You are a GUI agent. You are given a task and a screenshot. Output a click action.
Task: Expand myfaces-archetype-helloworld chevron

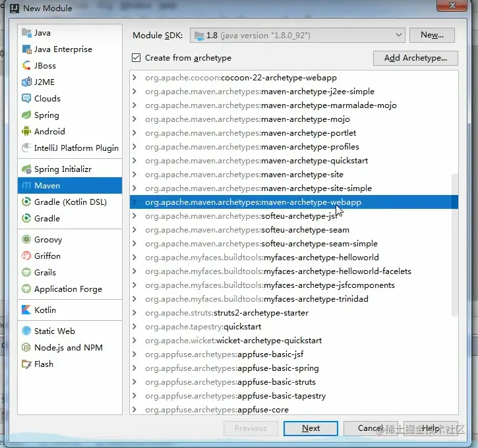[134, 258]
